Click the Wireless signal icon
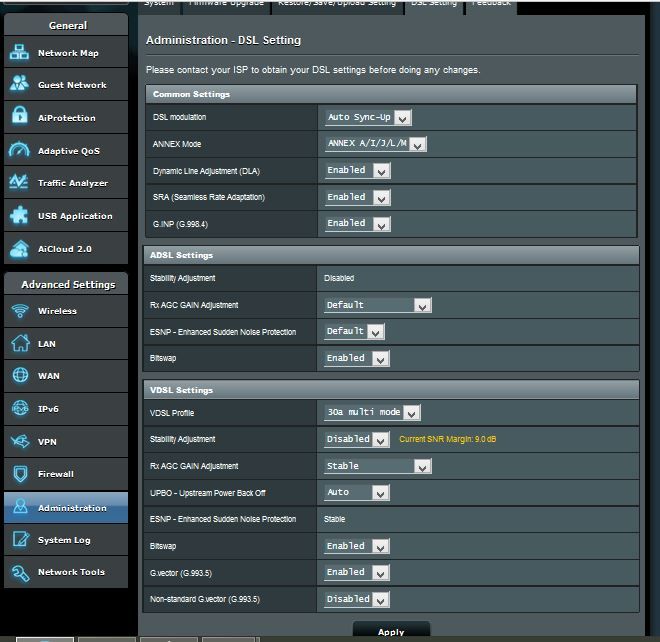This screenshot has width=660, height=642. 19,311
